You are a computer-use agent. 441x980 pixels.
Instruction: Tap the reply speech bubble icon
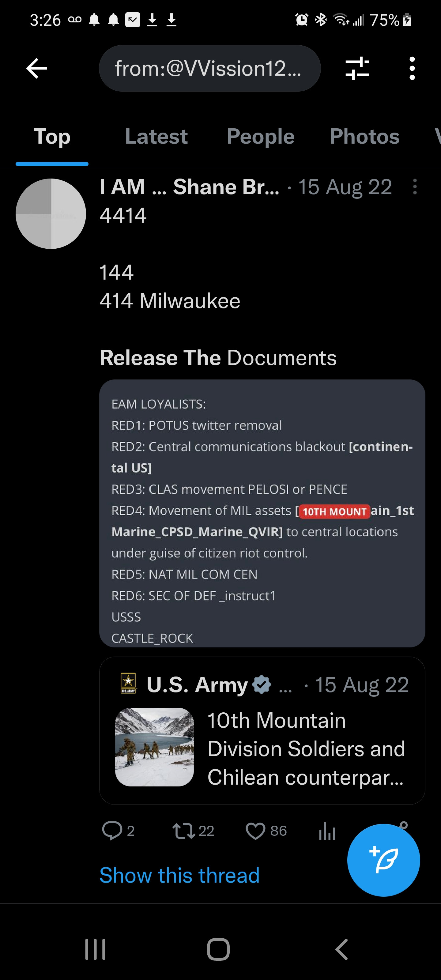pos(112,831)
